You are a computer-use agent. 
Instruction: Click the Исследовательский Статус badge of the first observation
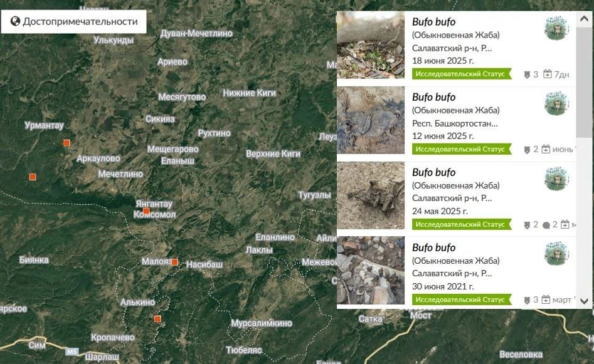point(462,74)
